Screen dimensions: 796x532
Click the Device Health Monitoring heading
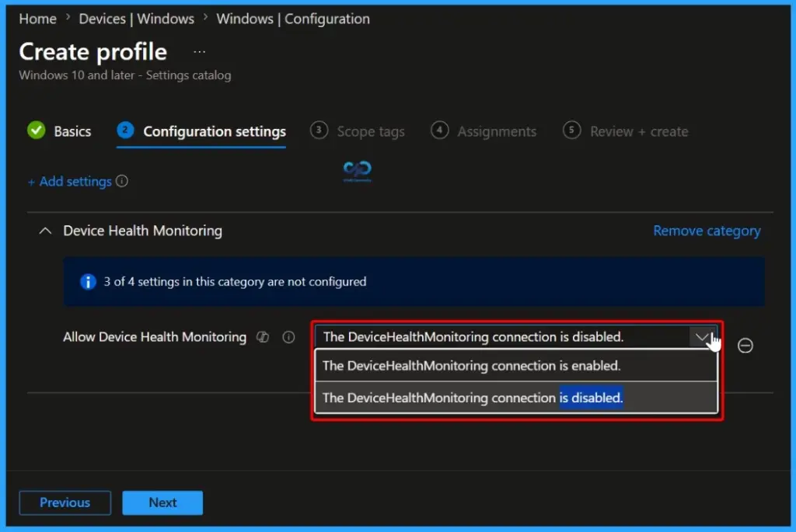143,231
